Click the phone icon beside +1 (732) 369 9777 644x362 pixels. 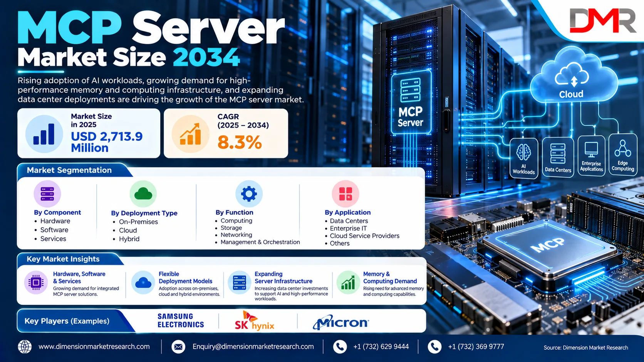(x=434, y=347)
